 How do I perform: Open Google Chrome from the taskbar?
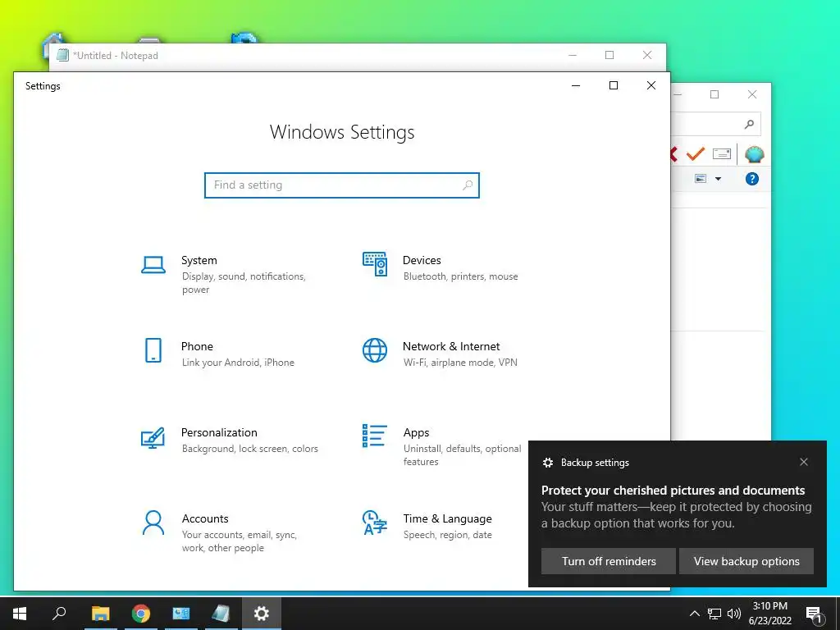(x=141, y=614)
